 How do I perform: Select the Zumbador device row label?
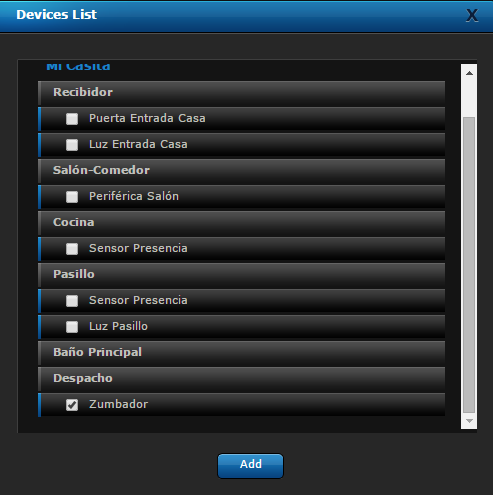(x=118, y=404)
